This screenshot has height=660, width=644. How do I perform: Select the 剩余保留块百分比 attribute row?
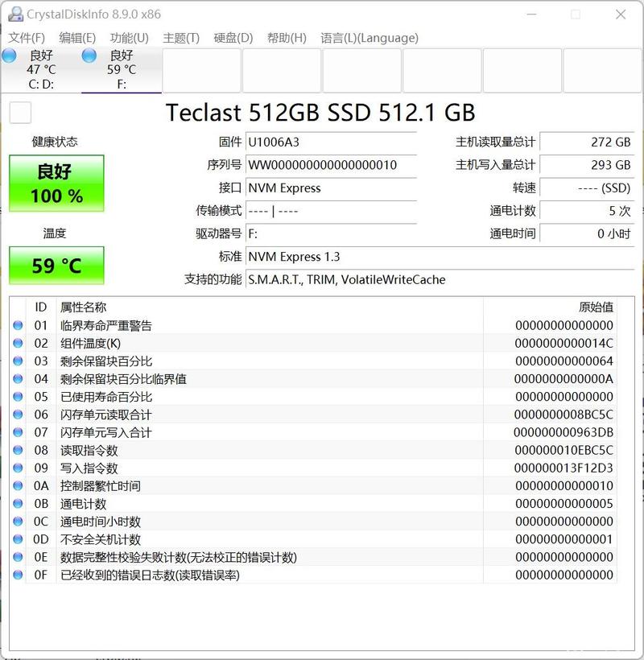pyautogui.click(x=313, y=361)
